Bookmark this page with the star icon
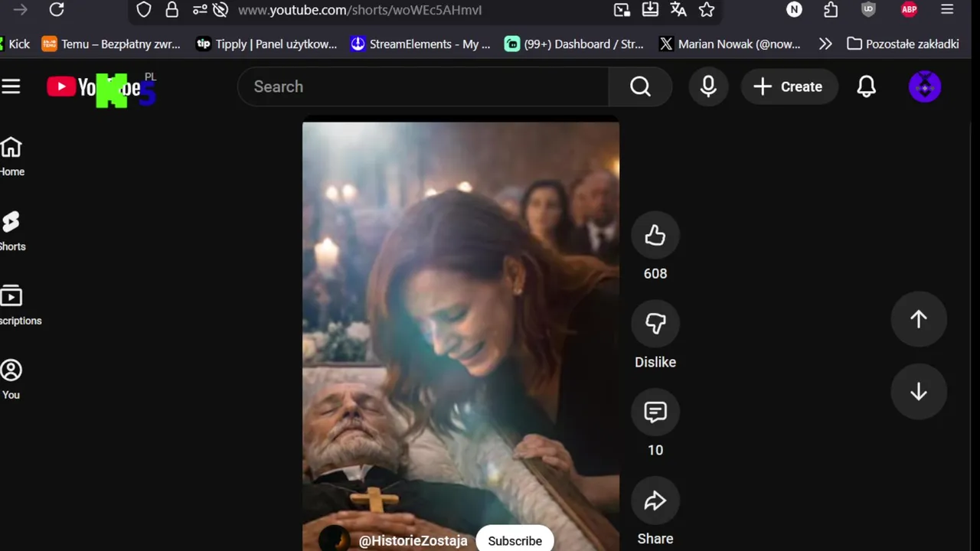980x551 pixels. tap(707, 10)
